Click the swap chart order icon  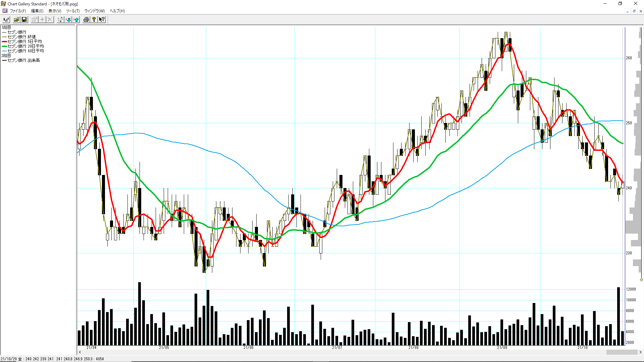pyautogui.click(x=60, y=19)
